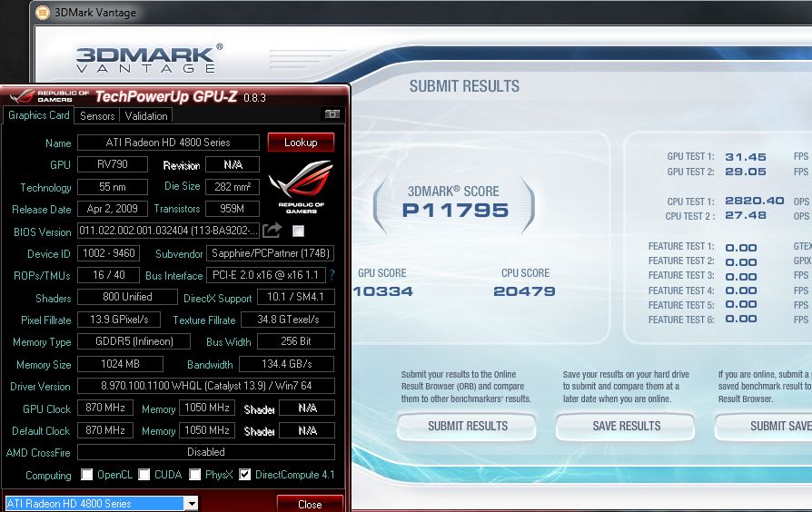Screen dimensions: 812x512
Task: Click the Default Clock value 870 MHz
Action: point(105,430)
